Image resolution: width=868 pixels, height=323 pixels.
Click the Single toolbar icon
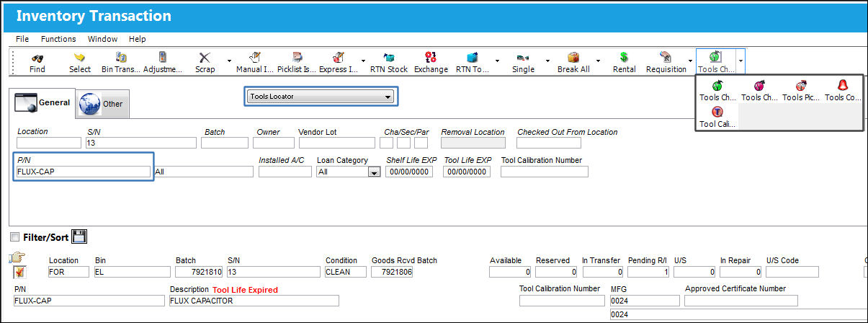coord(523,58)
